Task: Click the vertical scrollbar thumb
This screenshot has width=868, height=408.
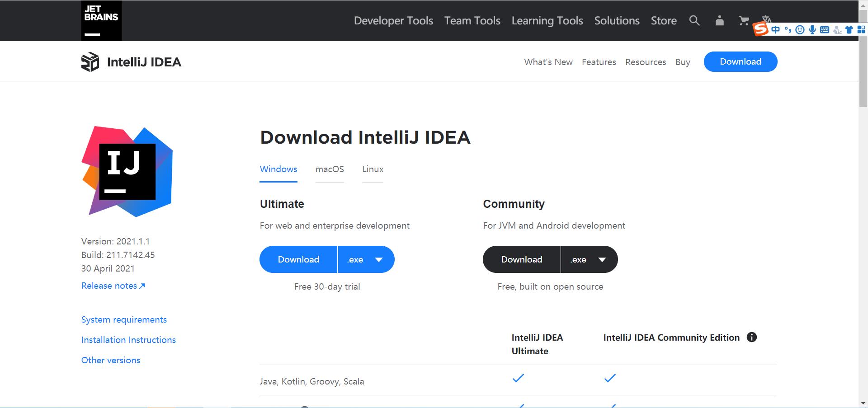Action: tap(863, 58)
